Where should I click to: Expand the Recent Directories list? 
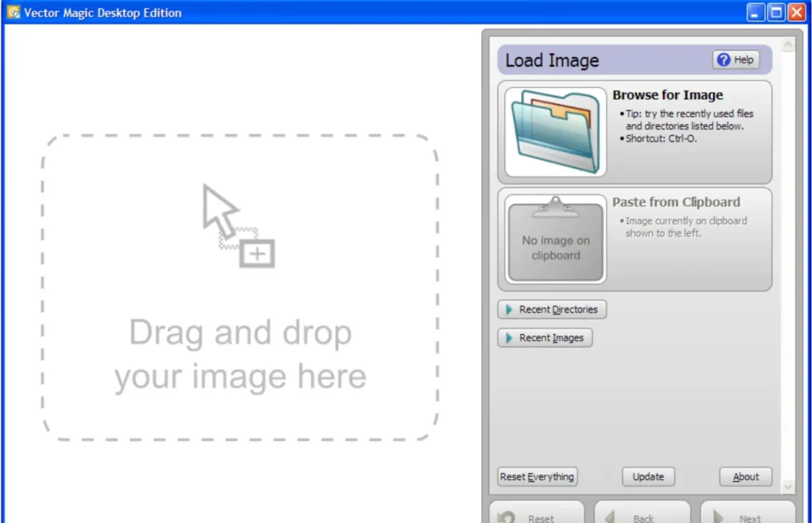552,310
